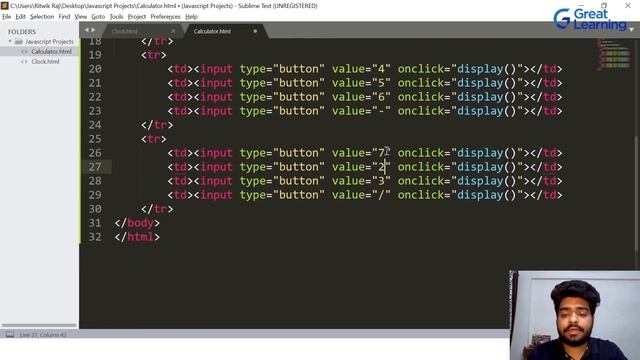Click opening tr tag on line 25

pos(154,139)
